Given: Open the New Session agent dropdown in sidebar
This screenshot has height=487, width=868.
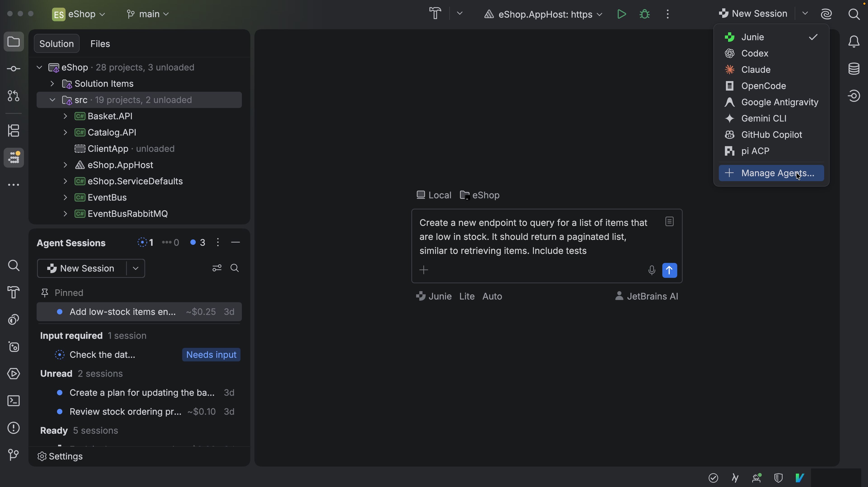Looking at the screenshot, I should [135, 268].
